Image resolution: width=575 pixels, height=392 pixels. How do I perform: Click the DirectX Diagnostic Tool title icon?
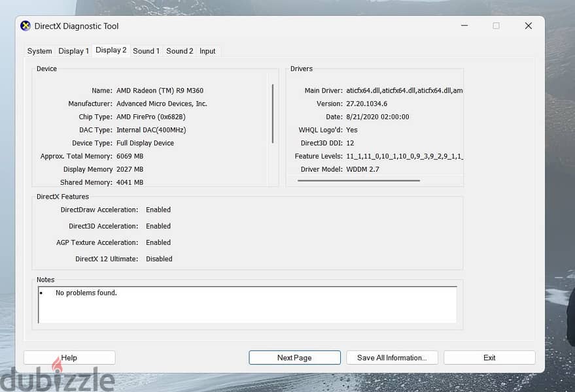point(26,26)
